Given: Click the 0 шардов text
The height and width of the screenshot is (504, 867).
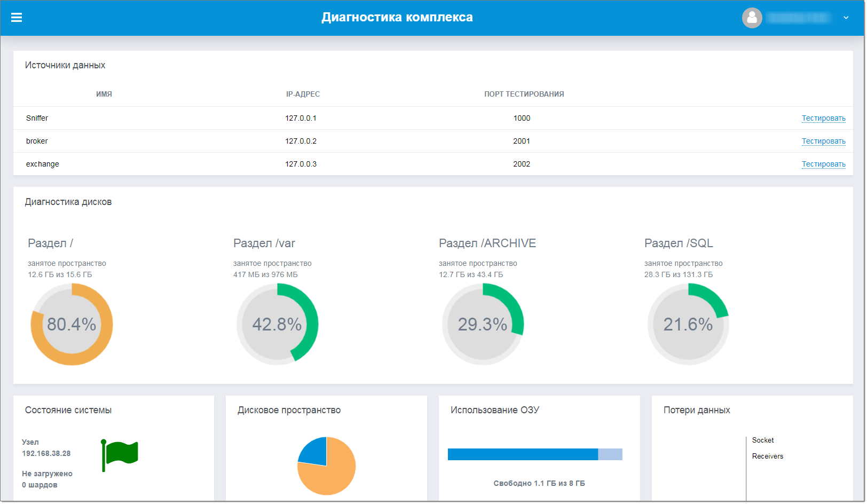Looking at the screenshot, I should point(40,485).
